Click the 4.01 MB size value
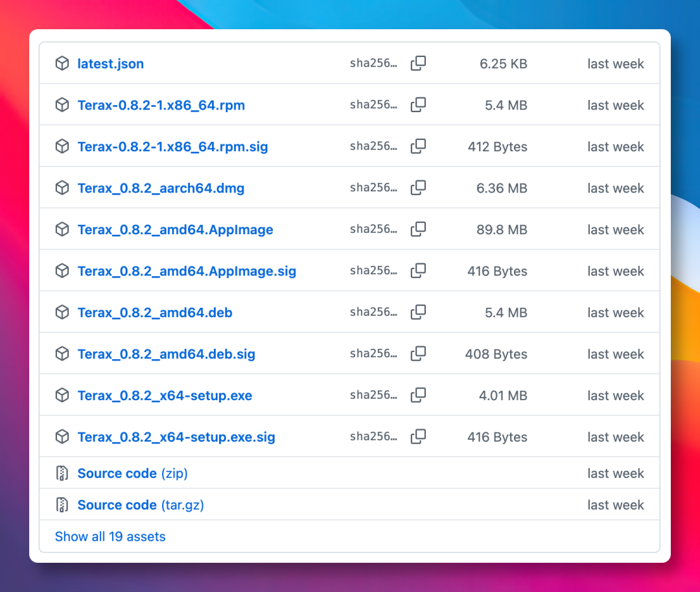The height and width of the screenshot is (592, 700). click(503, 396)
